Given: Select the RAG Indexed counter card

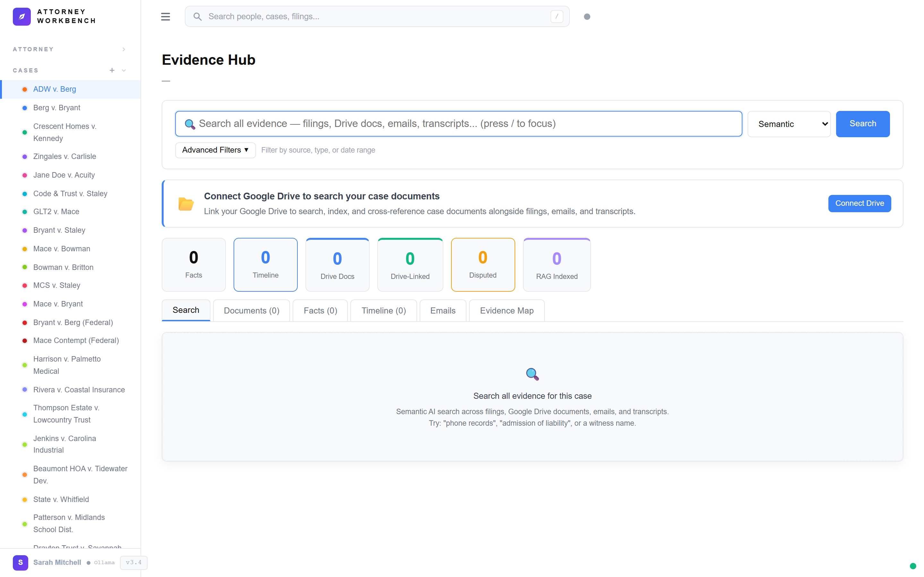Looking at the screenshot, I should [556, 264].
